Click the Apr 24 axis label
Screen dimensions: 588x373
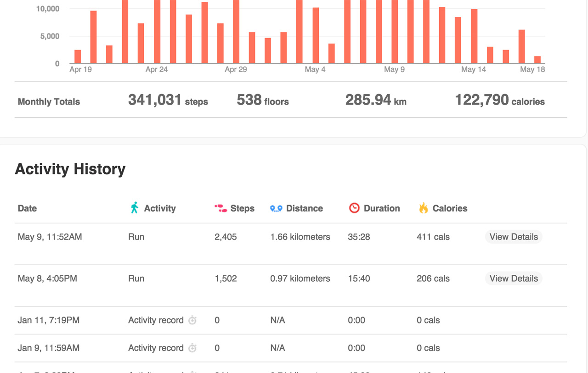point(157,70)
